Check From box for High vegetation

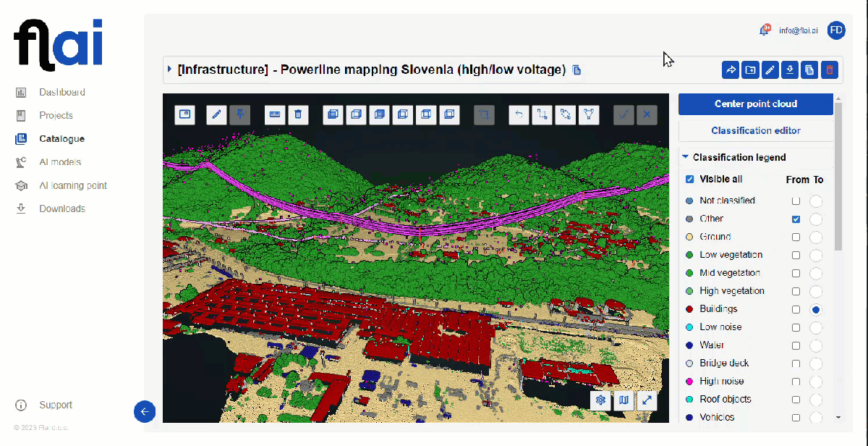(796, 291)
